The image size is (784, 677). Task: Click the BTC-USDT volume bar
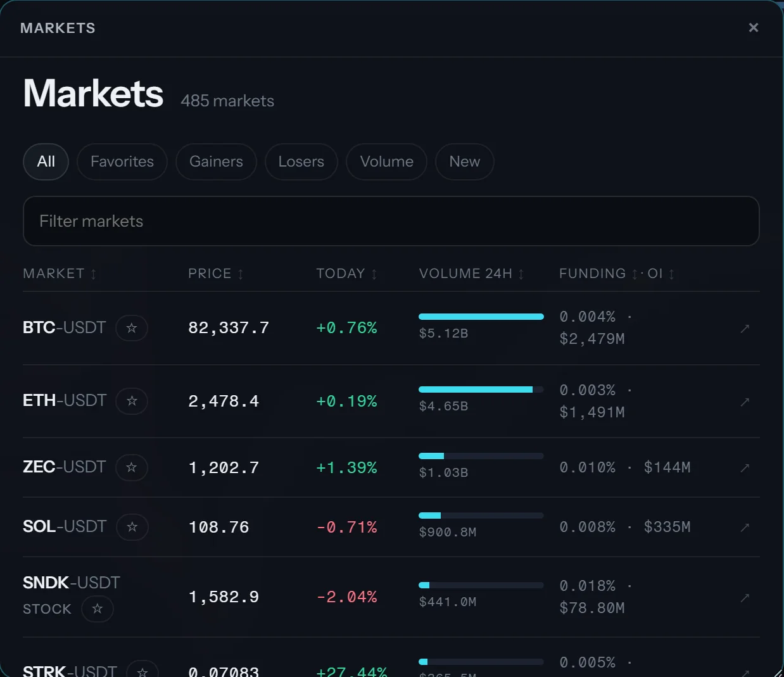481,317
